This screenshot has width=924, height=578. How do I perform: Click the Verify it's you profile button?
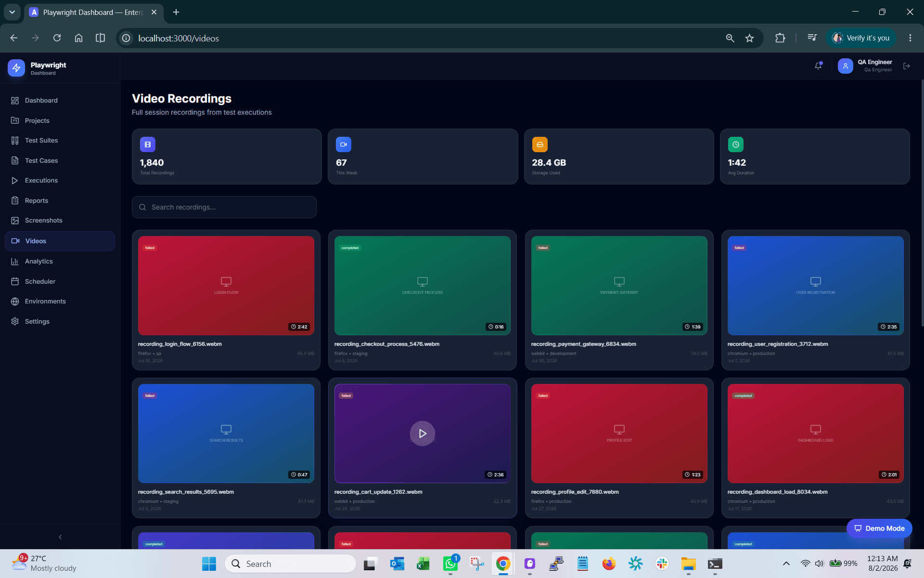pyautogui.click(x=861, y=38)
